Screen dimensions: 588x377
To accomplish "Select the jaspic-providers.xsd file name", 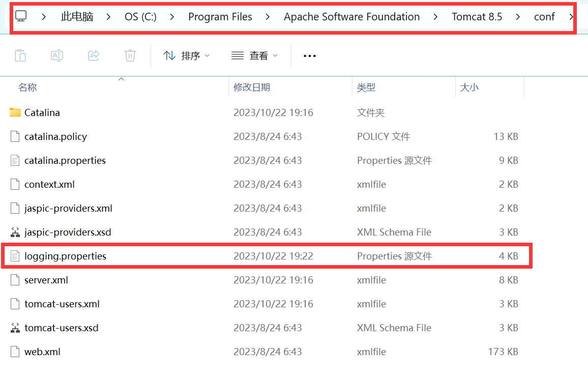I will [x=68, y=232].
